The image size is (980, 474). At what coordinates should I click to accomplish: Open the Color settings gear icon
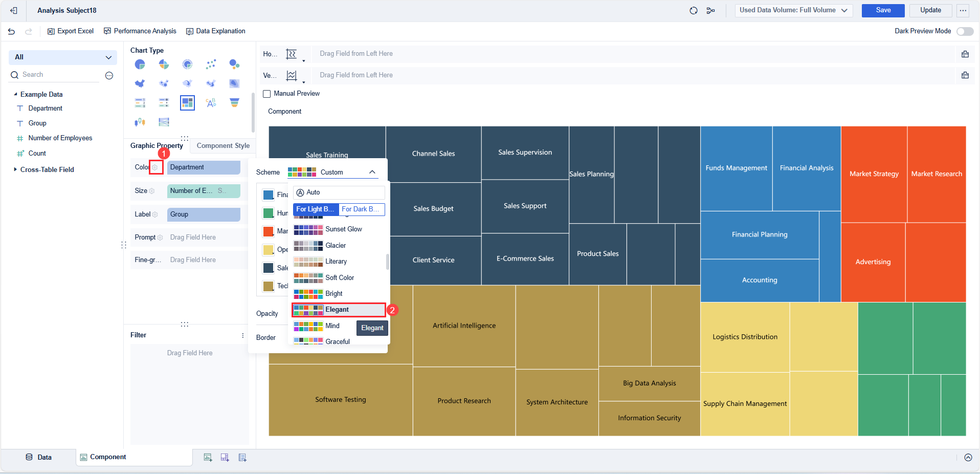pyautogui.click(x=155, y=167)
